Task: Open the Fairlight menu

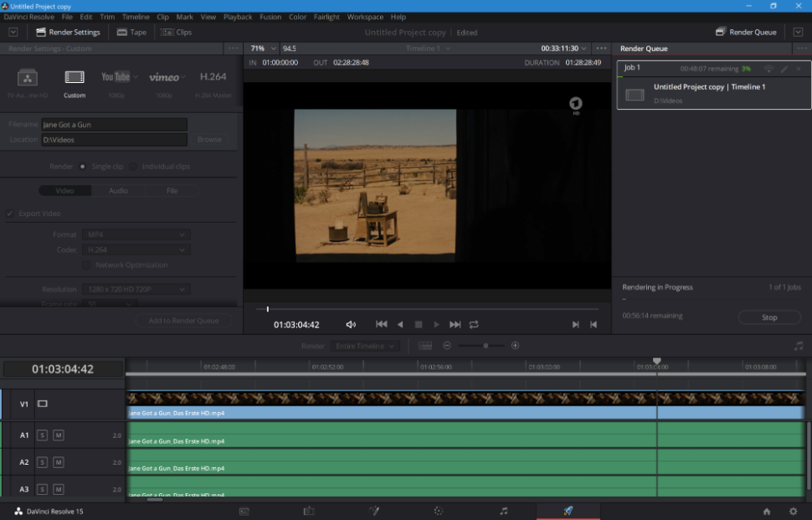Action: click(x=326, y=17)
